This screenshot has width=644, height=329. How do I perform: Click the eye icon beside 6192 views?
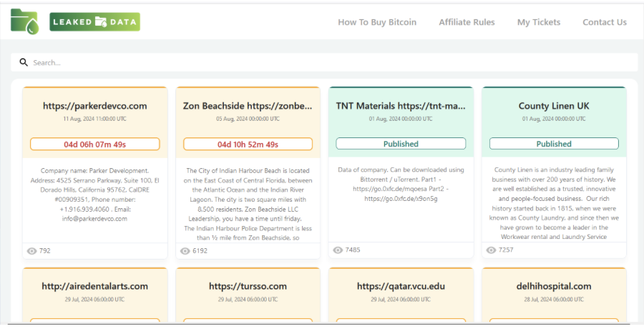(x=185, y=251)
